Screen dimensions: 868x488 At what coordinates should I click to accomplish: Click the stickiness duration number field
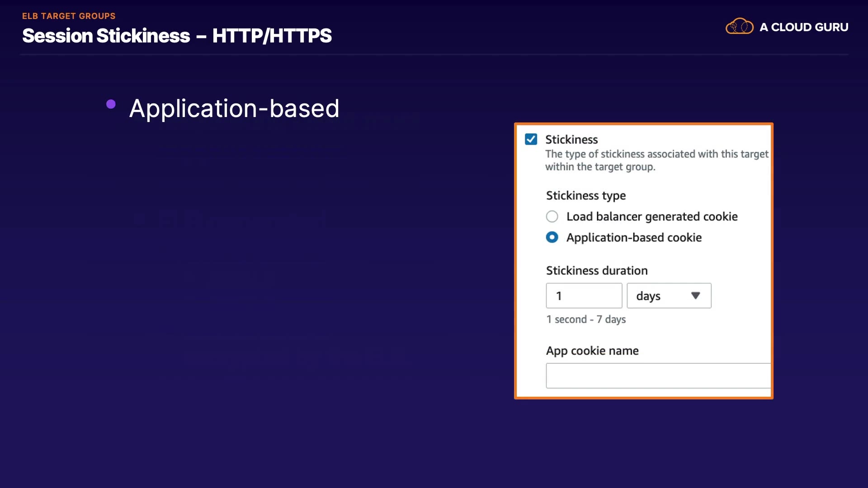(584, 296)
